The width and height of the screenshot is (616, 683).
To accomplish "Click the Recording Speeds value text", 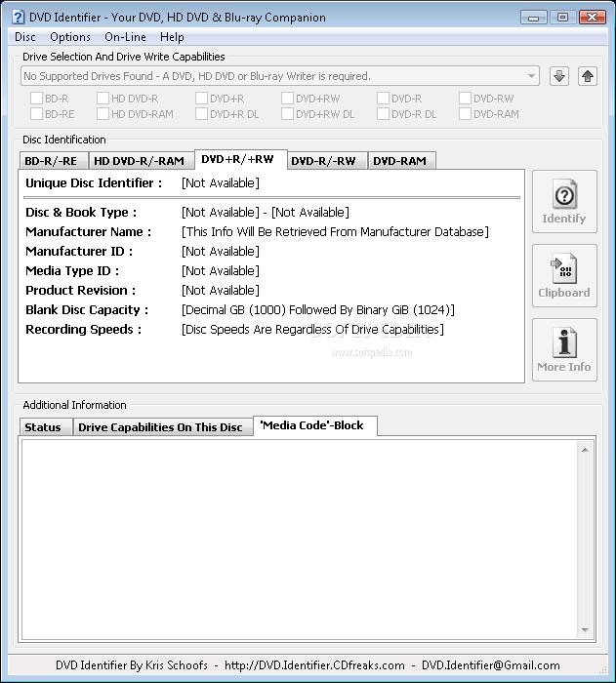I will (312, 330).
